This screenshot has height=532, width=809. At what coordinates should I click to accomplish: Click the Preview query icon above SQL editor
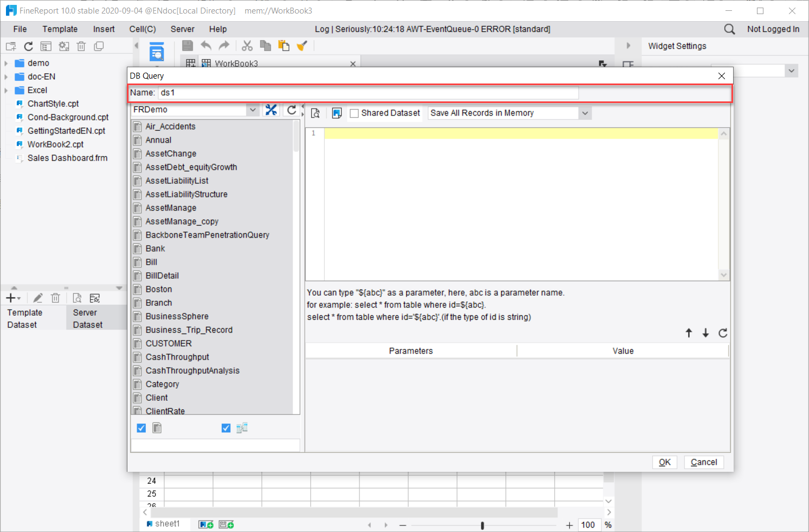pos(316,113)
